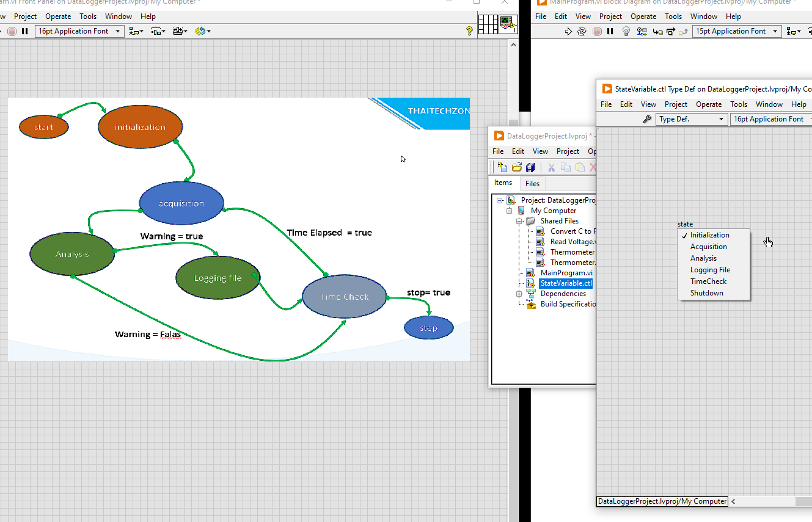Open the Type Def. dropdown
Screen dimensions: 812x522
[x=692, y=119]
